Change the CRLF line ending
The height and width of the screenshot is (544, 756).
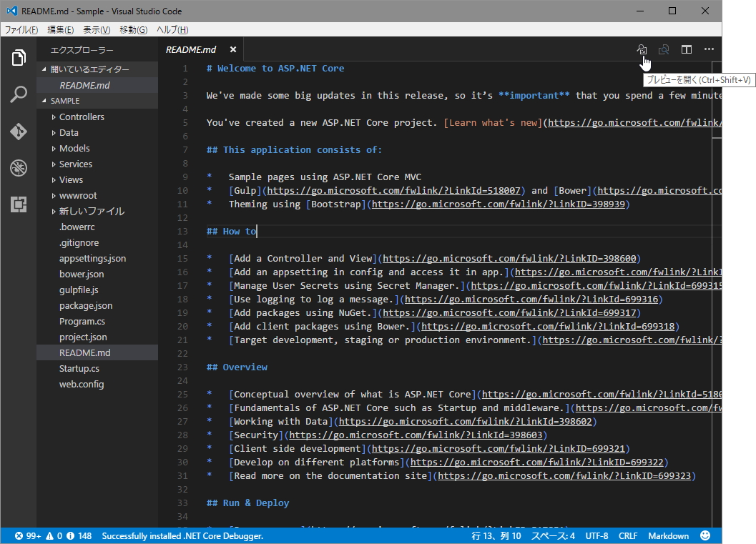pos(628,536)
